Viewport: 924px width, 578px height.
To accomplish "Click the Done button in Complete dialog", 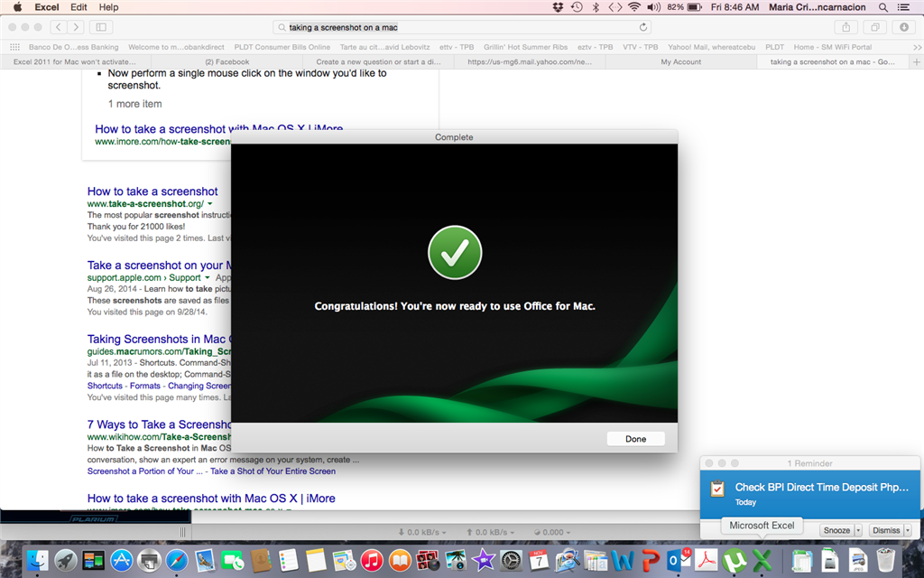I will [x=635, y=439].
